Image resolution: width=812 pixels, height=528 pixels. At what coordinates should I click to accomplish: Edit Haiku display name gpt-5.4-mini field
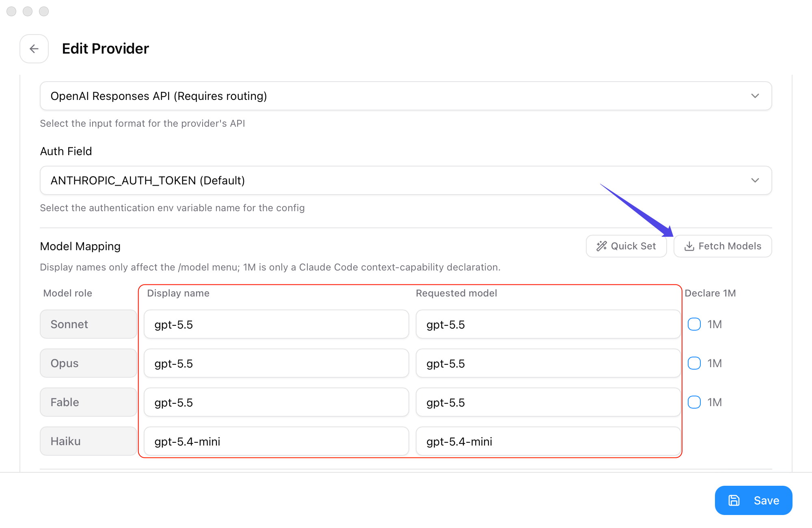tap(276, 441)
